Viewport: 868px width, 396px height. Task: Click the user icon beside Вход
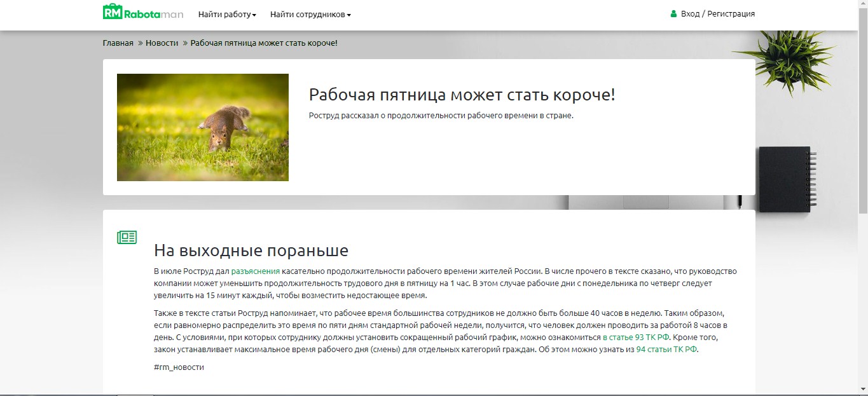click(x=673, y=13)
